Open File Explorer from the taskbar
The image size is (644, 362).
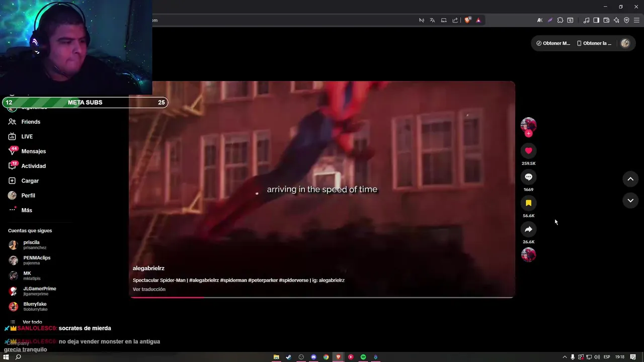276,357
